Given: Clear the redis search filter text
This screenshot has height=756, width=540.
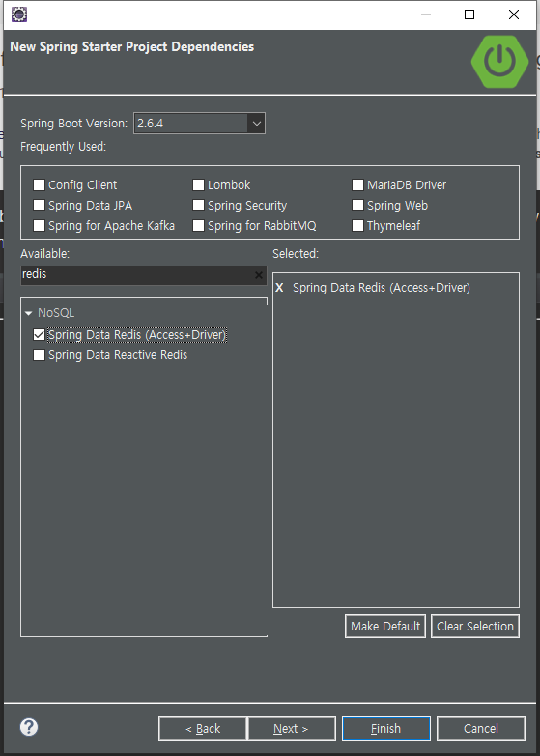Looking at the screenshot, I should [x=259, y=275].
